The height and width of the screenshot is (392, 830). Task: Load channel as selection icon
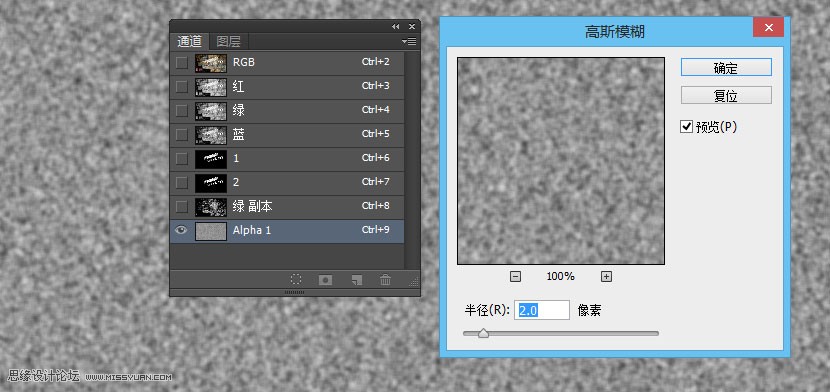coord(296,280)
